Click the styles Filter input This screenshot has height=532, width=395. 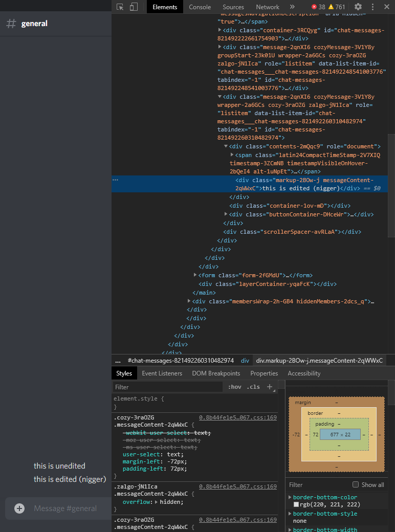(x=168, y=387)
